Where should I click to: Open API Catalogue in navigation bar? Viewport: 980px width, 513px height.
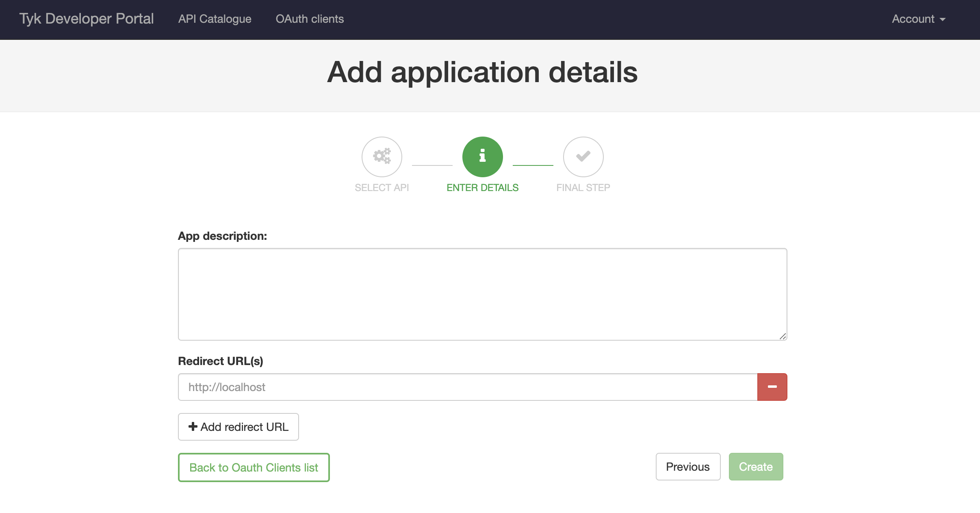tap(215, 19)
